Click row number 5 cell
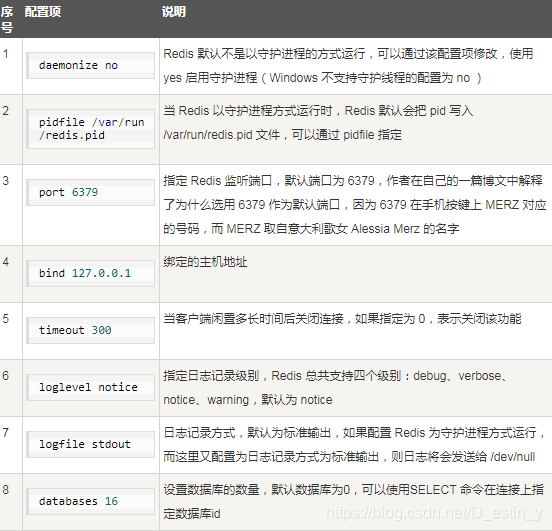The height and width of the screenshot is (531, 552). point(11,331)
